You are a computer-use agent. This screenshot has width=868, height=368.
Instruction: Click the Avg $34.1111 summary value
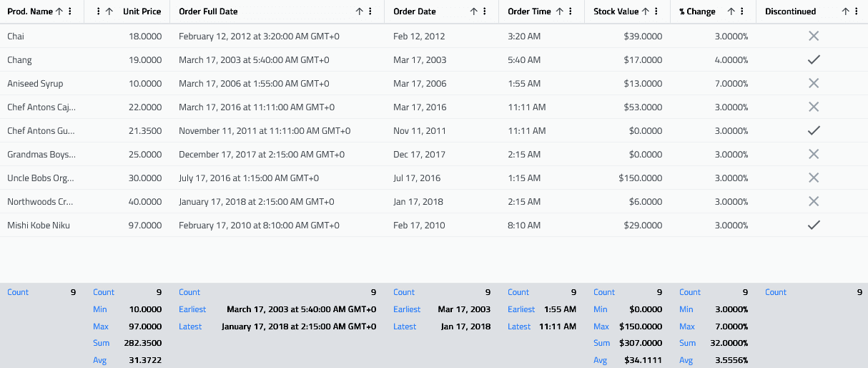(x=643, y=361)
